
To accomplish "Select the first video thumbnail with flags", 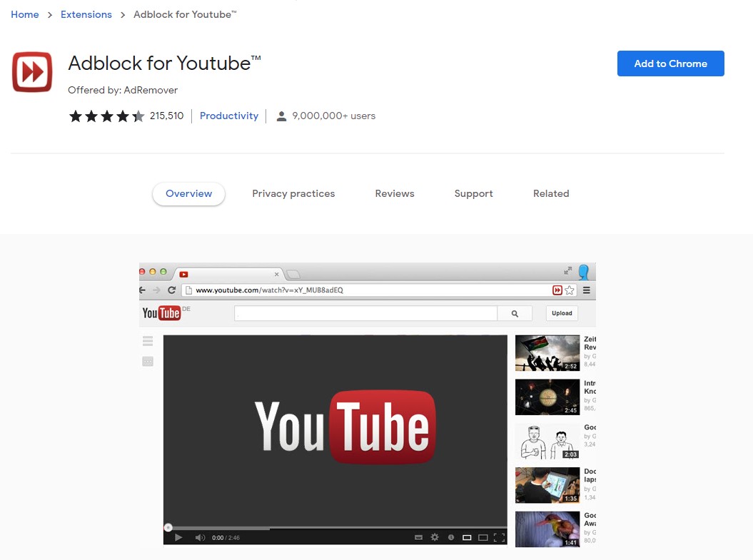I will [x=547, y=353].
